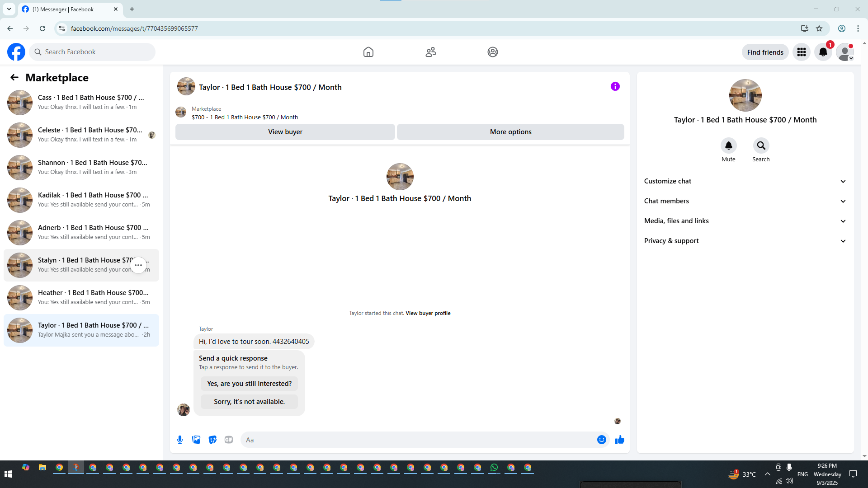Open the Adnerb conversation
Viewport: 868px width, 488px height.
(x=81, y=233)
